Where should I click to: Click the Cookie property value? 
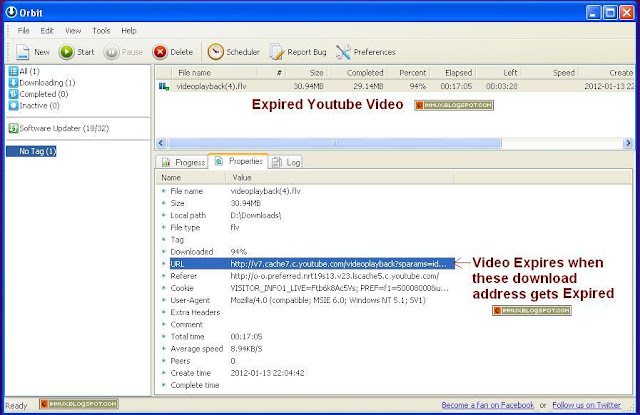(x=339, y=289)
